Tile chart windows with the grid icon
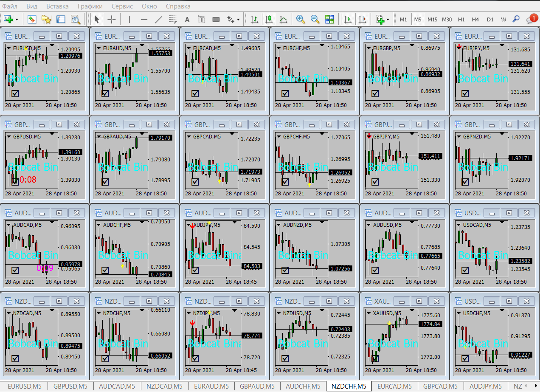 click(329, 19)
